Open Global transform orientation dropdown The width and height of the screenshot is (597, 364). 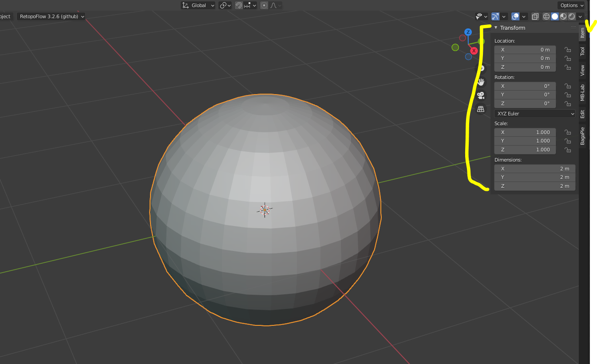pos(198,5)
